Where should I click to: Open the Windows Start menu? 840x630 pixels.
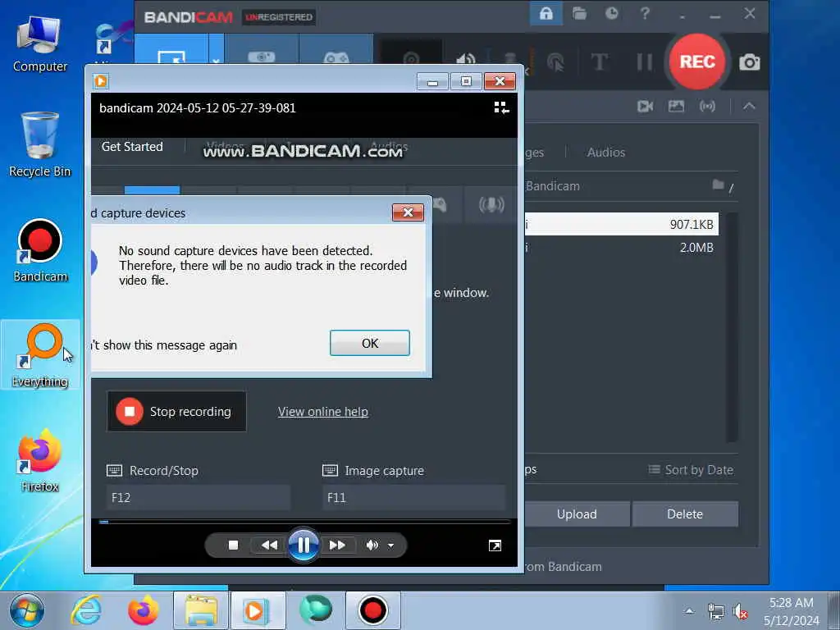tap(27, 610)
